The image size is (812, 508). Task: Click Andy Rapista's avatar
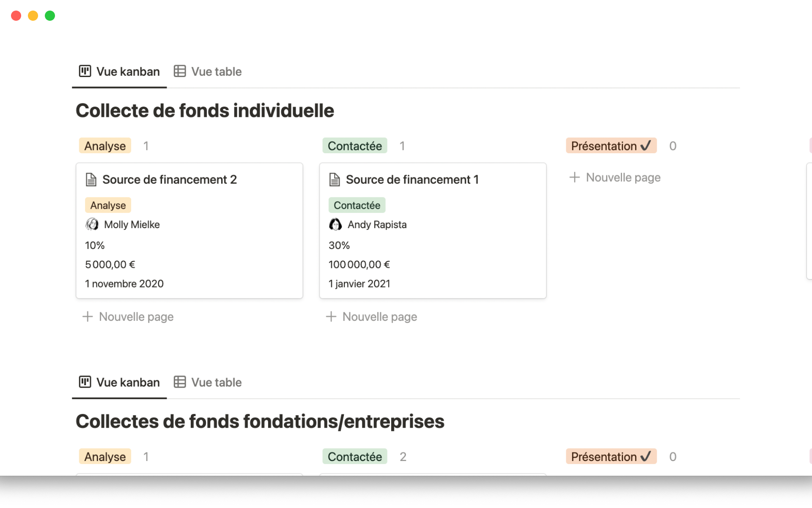335,224
